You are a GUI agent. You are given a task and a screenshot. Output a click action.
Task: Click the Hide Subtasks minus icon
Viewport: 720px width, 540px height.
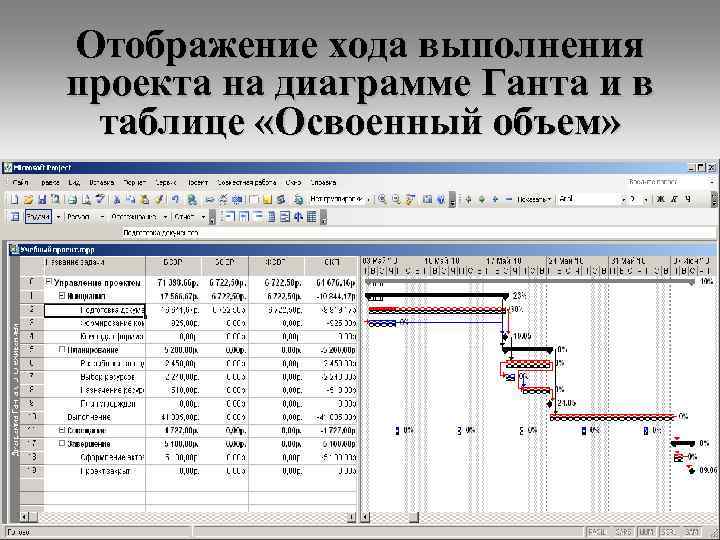508,199
